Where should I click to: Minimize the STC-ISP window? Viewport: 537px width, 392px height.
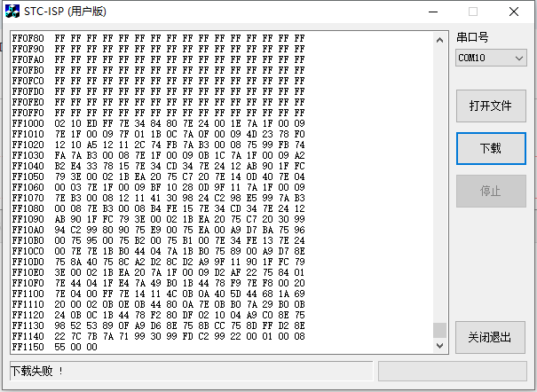pos(433,12)
